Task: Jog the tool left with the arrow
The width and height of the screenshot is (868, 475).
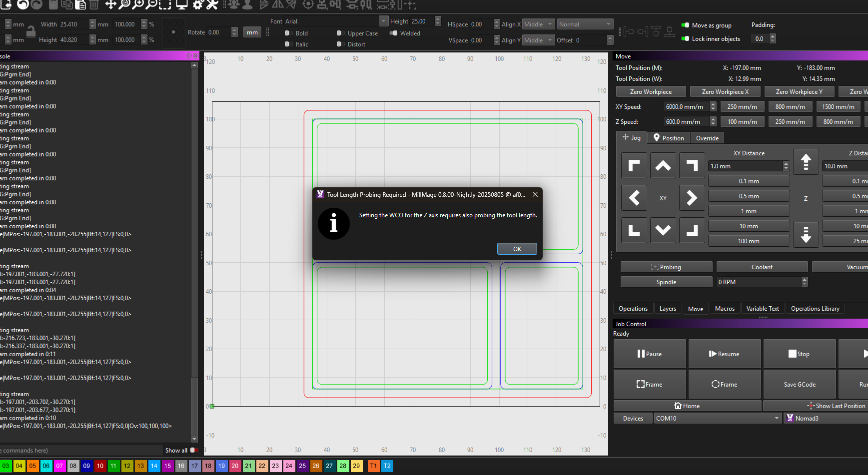Action: point(634,198)
